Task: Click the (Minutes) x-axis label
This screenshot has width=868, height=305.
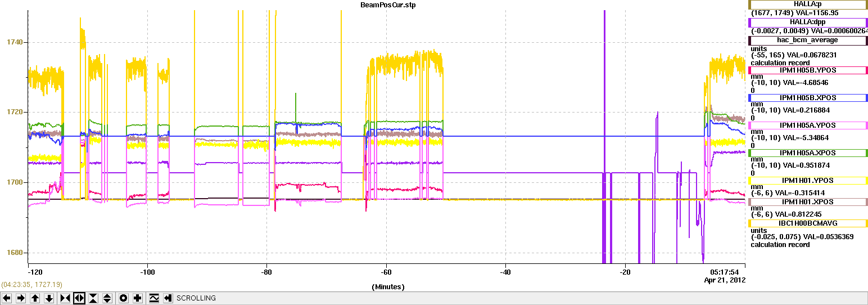Action: (x=388, y=286)
